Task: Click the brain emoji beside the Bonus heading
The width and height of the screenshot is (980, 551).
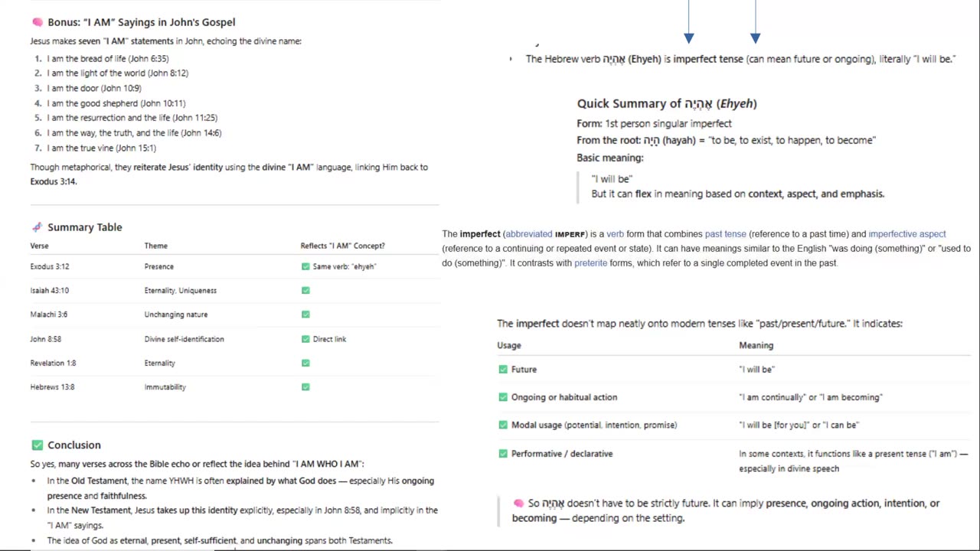Action: (x=38, y=22)
